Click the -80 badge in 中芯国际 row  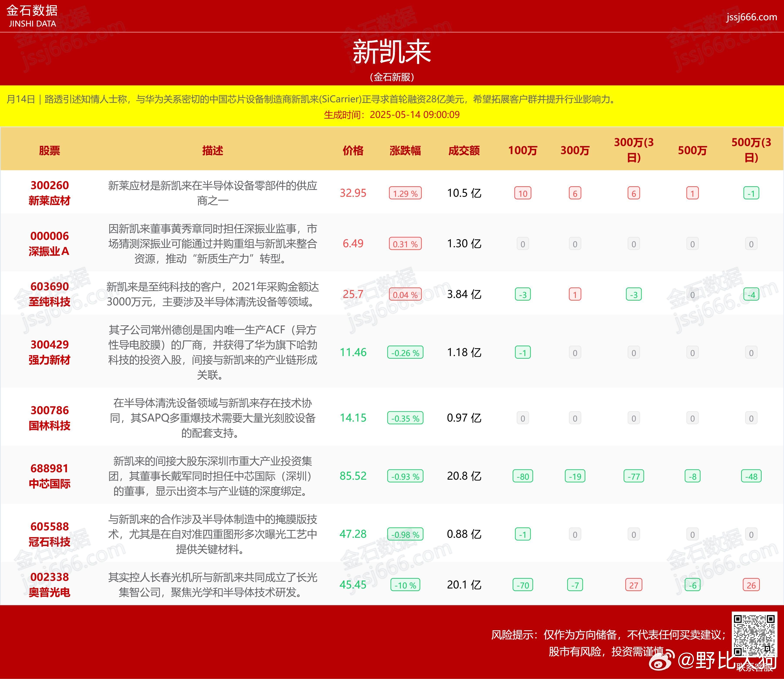pyautogui.click(x=522, y=476)
